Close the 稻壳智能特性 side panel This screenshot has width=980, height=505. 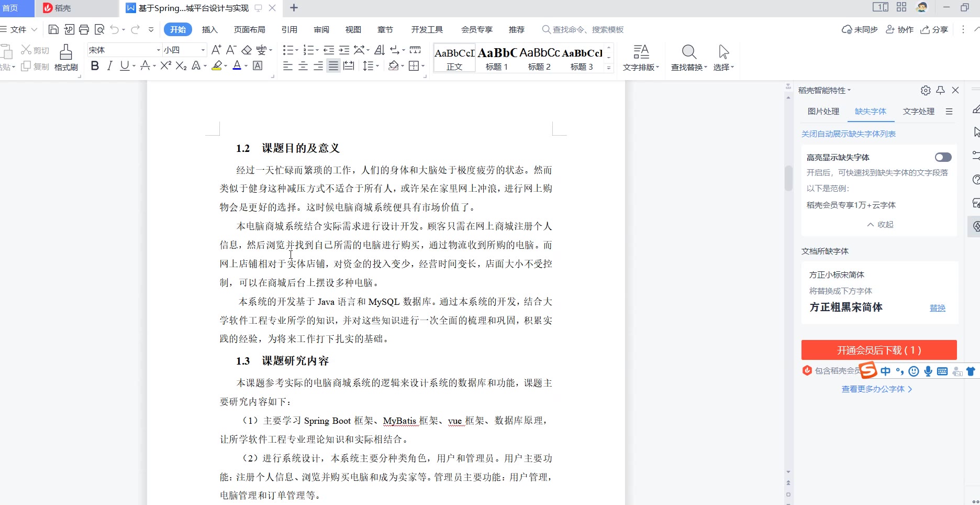pyautogui.click(x=955, y=90)
